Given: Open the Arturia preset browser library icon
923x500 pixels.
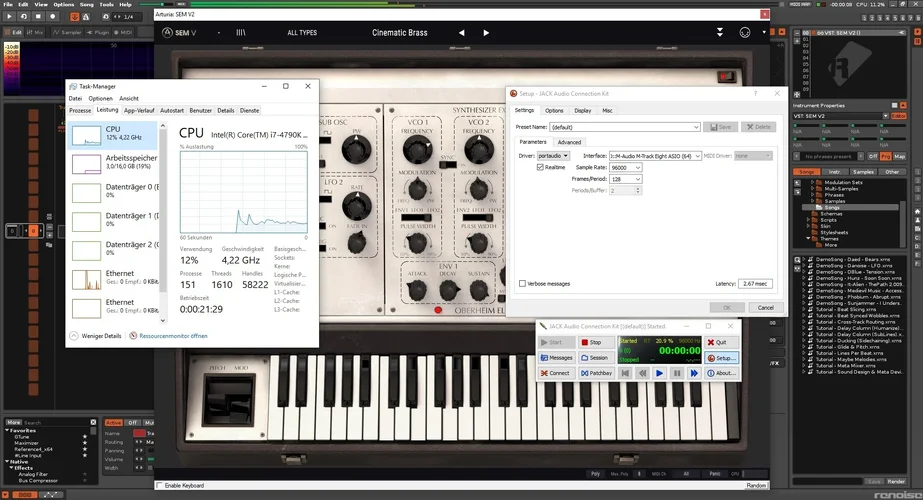Looking at the screenshot, I should point(241,32).
